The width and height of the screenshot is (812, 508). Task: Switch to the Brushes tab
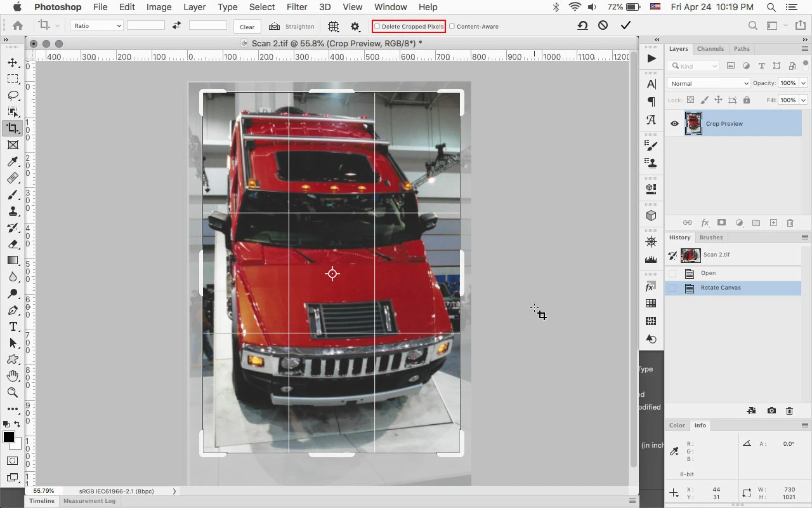coord(711,237)
